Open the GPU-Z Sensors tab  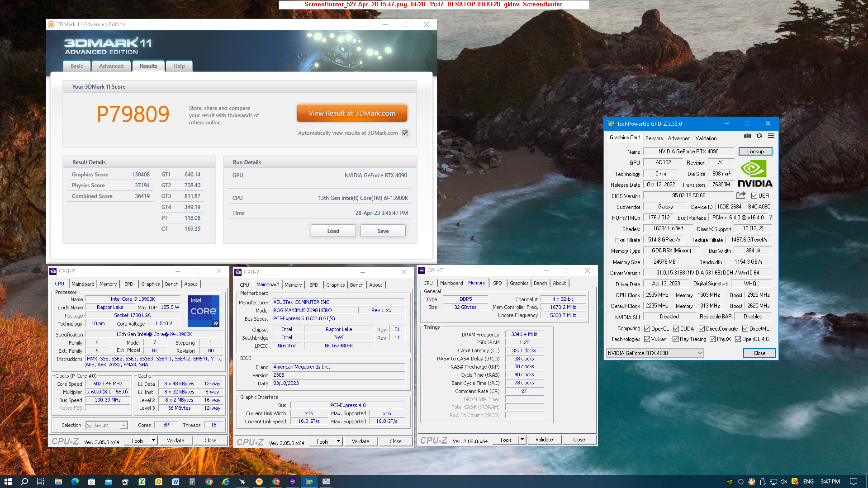[x=654, y=138]
